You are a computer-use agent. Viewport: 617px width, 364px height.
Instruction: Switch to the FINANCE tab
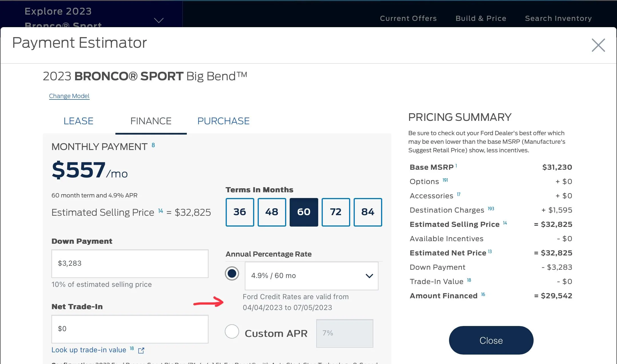(151, 121)
